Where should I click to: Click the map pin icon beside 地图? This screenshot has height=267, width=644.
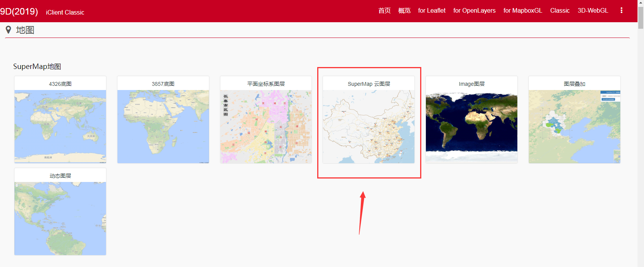click(8, 30)
